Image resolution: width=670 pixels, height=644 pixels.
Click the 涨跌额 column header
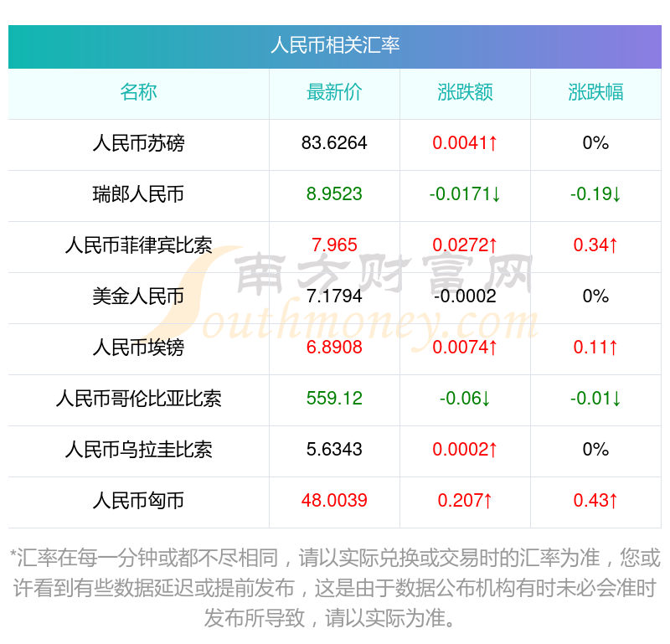(x=465, y=92)
